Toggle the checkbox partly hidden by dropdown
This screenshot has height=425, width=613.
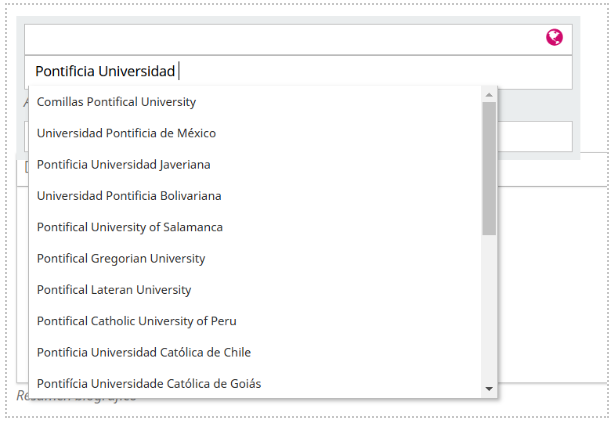27,167
